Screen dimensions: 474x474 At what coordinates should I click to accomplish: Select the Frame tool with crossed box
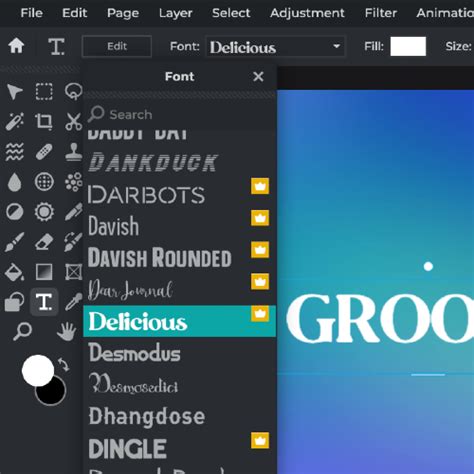click(73, 272)
